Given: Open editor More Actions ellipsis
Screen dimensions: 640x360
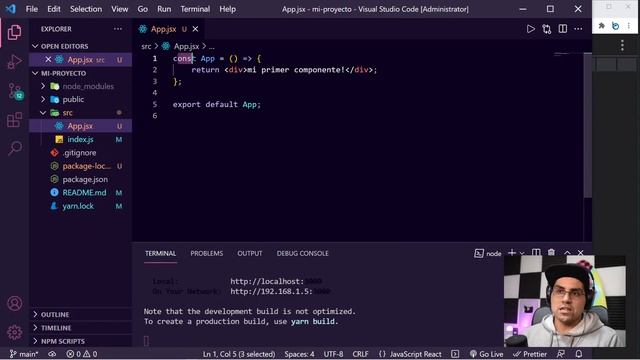Looking at the screenshot, I should click(x=578, y=29).
